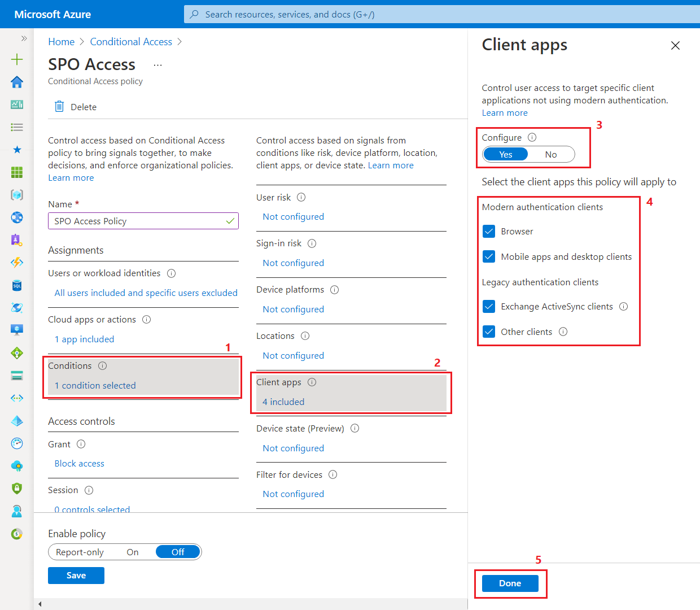Expand the left sidebar menu chevron
Viewport: 700px width, 610px height.
pos(24,38)
